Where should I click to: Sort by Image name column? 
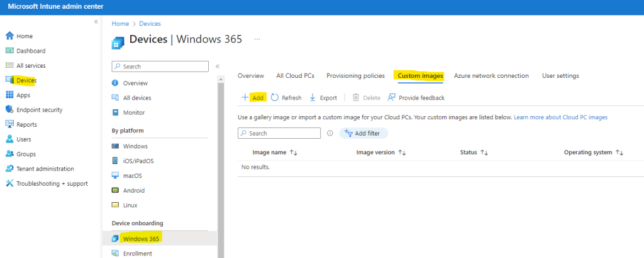[275, 152]
